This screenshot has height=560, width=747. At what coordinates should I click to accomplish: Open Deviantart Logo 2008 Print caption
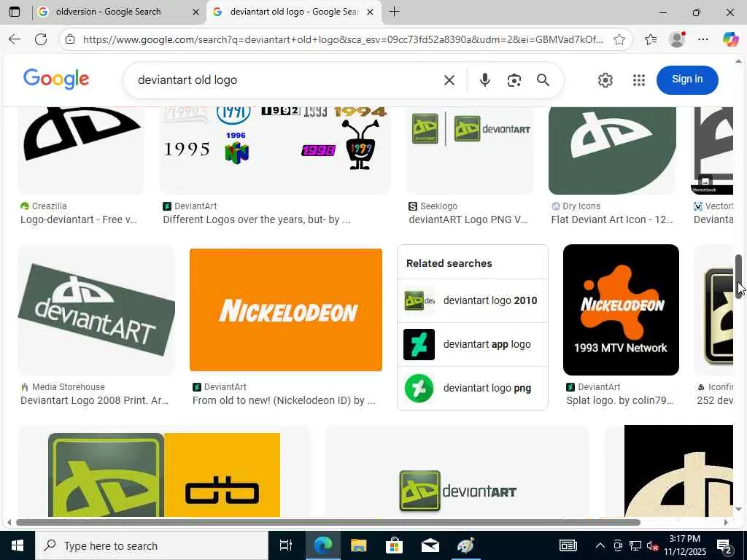click(x=94, y=400)
